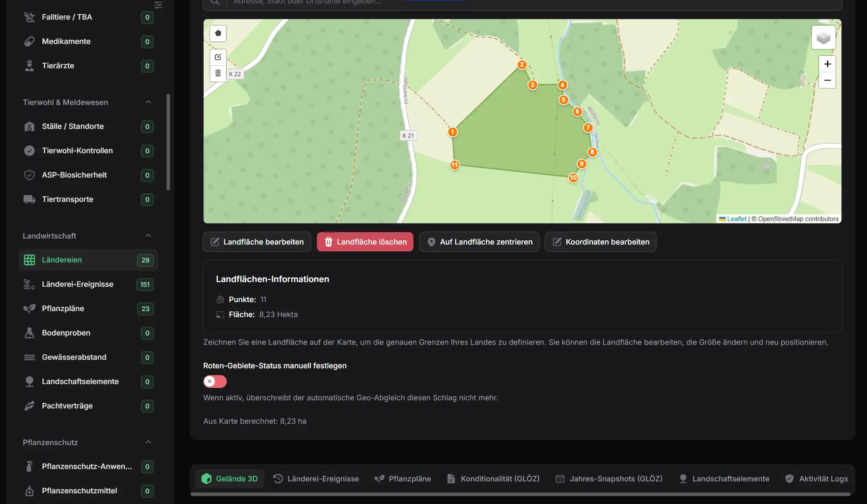
Task: Click the Gewässerabstand waves icon
Action: click(x=29, y=357)
